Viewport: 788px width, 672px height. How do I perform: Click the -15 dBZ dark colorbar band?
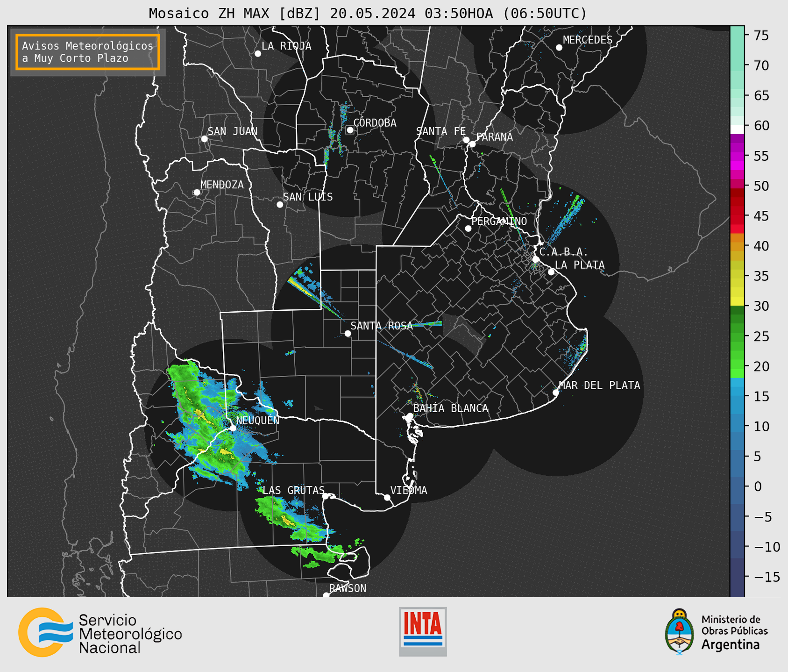[737, 577]
